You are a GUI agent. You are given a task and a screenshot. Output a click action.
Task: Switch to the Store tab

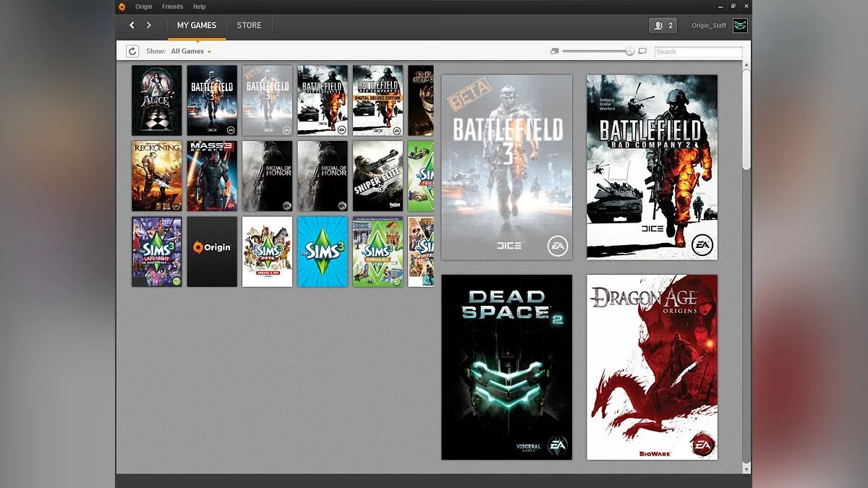tap(249, 25)
